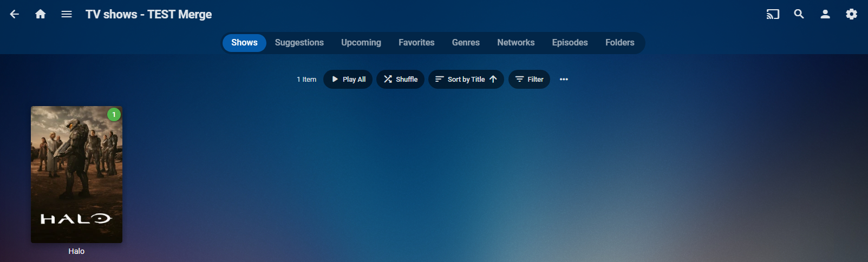Switch to the Suggestions tab
Viewport: 868px width, 262px height.
pyautogui.click(x=299, y=43)
